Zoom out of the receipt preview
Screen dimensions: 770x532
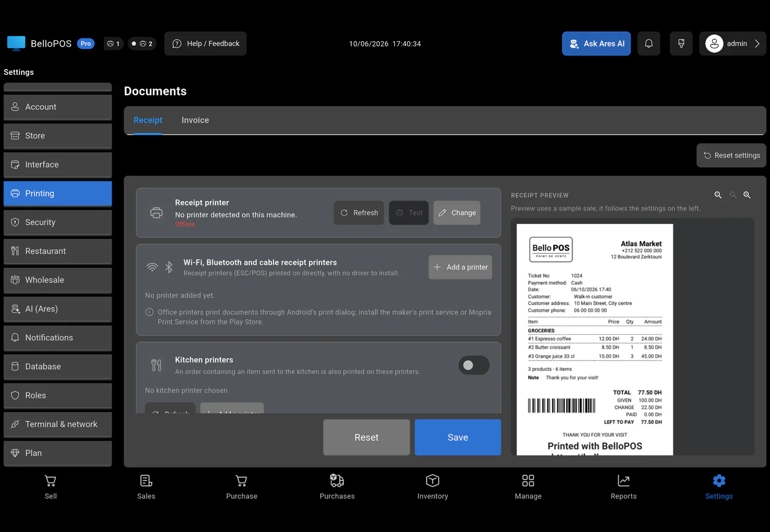pyautogui.click(x=718, y=195)
